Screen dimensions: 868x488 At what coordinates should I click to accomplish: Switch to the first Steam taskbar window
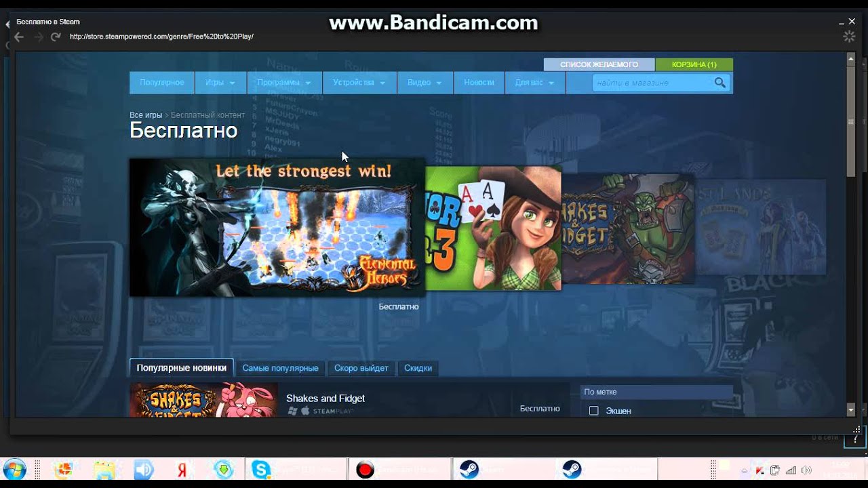pos(503,469)
